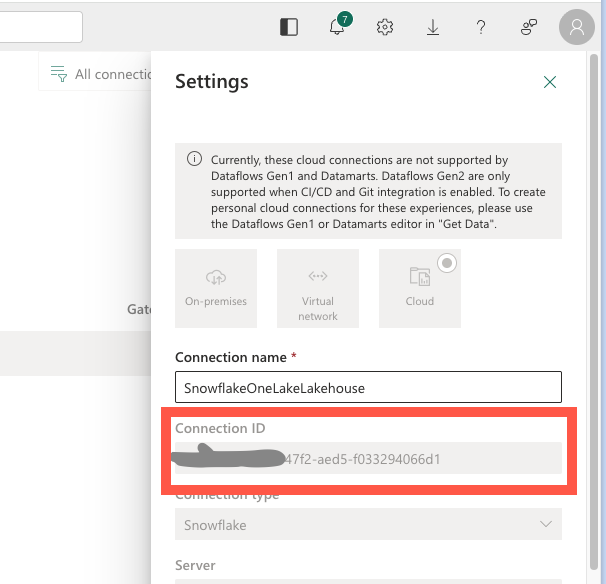The width and height of the screenshot is (606, 584).
Task: Expand the Connection type Snowflake dropdown
Action: coord(367,524)
